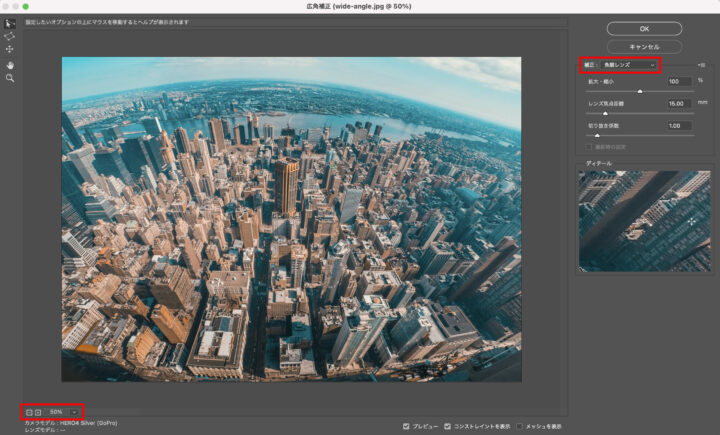Click the fisheye city preview image
The height and width of the screenshot is (435, 720).
click(292, 219)
